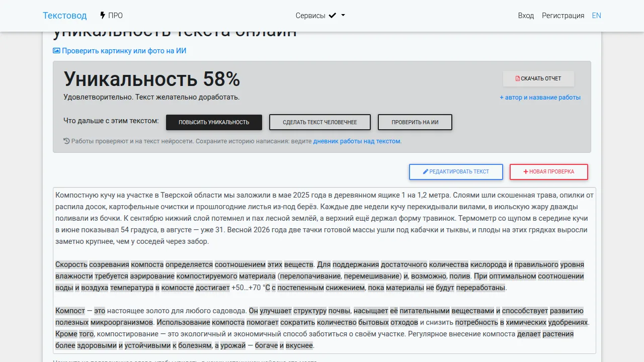Click highlighted word кислорода
This screenshot has height=362, width=644.
(x=488, y=264)
